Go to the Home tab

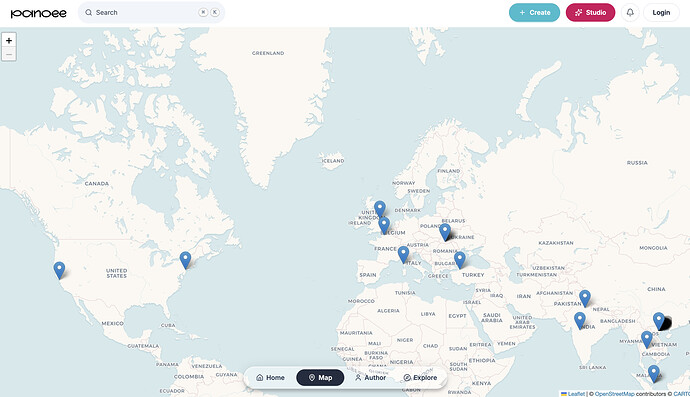pos(270,378)
